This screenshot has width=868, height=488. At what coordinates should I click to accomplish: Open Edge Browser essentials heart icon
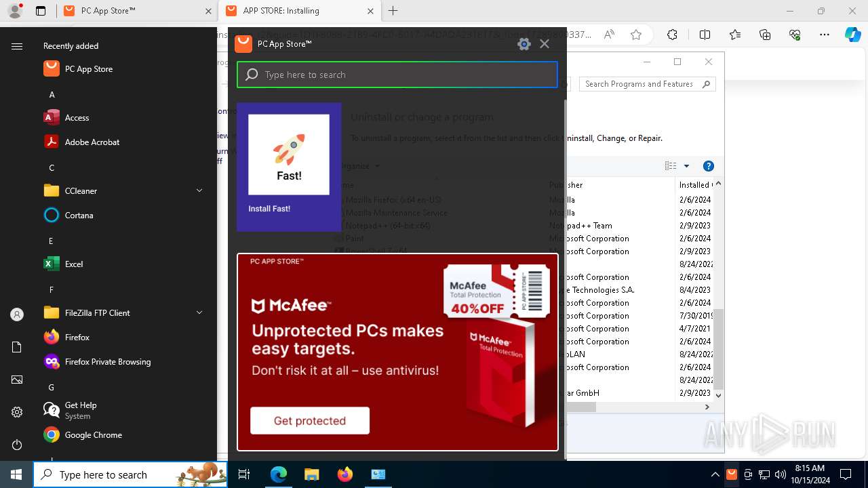(795, 35)
